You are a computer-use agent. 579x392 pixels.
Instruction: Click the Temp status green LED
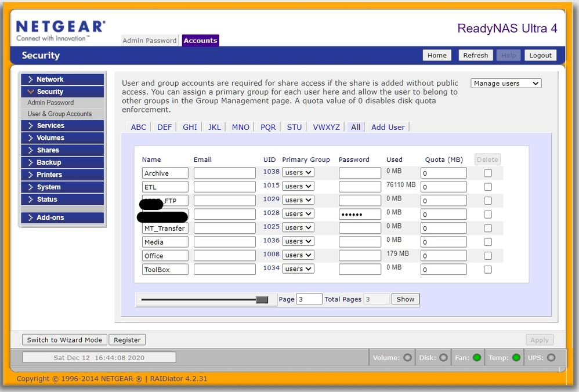516,358
